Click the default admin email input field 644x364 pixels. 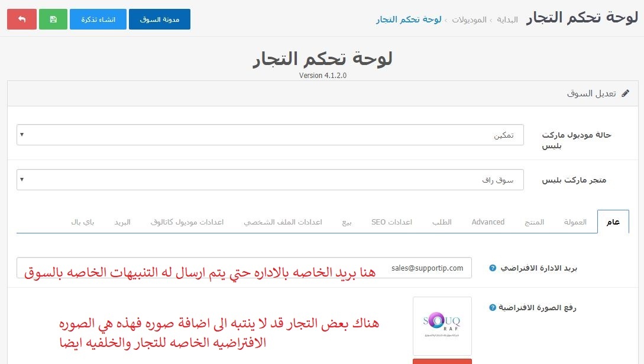point(244,268)
